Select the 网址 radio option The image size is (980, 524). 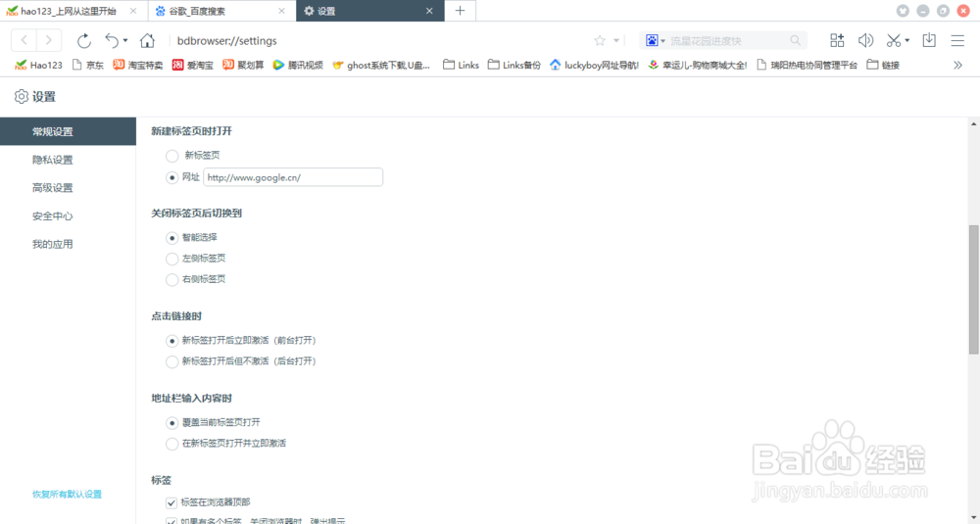[x=171, y=178]
